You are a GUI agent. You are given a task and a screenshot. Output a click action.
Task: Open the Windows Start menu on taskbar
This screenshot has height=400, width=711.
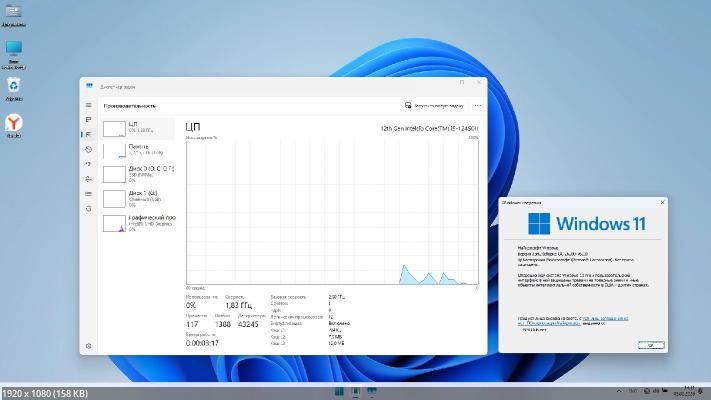pos(340,390)
